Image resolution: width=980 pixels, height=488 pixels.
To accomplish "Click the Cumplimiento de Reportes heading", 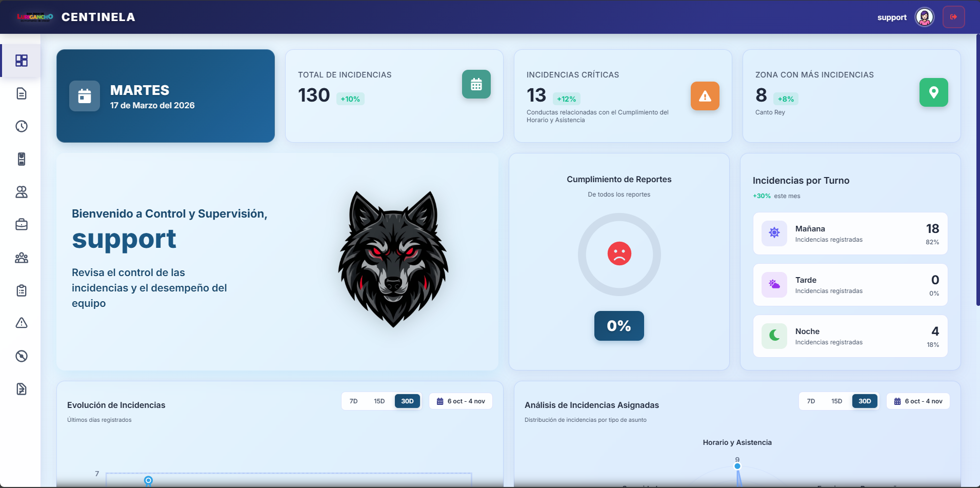I will coord(619,179).
